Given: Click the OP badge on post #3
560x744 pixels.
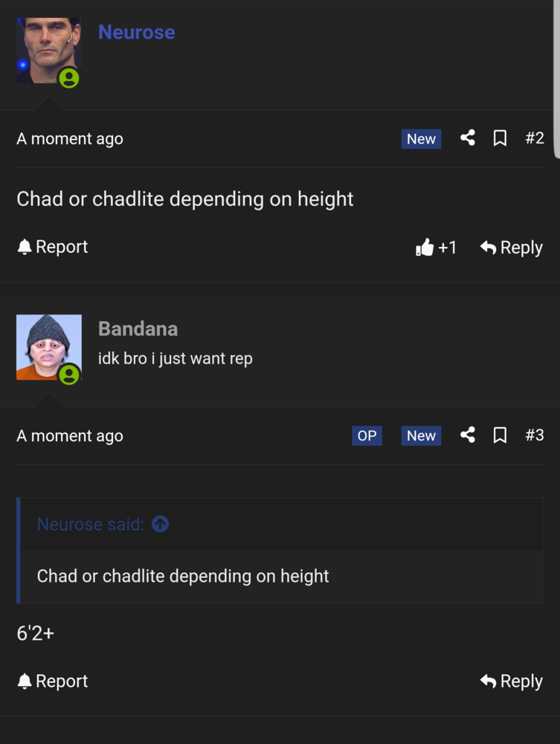Looking at the screenshot, I should click(367, 435).
